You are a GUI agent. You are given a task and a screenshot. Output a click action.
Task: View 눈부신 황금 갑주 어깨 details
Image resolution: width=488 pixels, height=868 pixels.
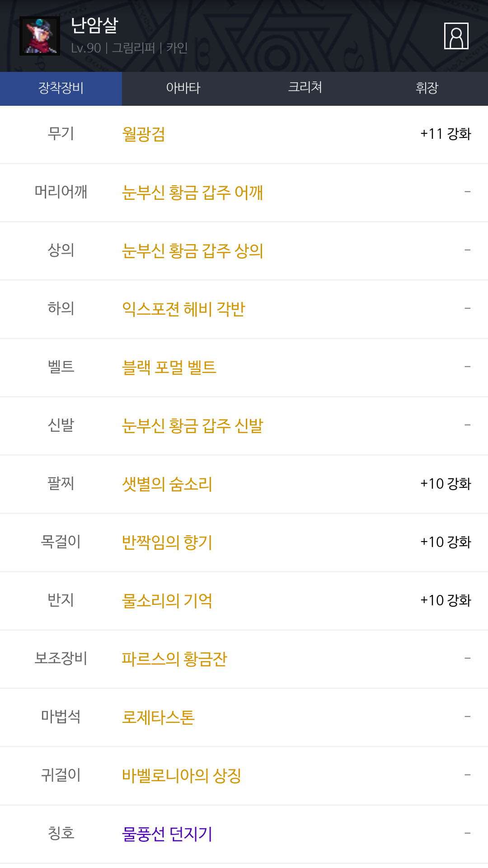[192, 193]
